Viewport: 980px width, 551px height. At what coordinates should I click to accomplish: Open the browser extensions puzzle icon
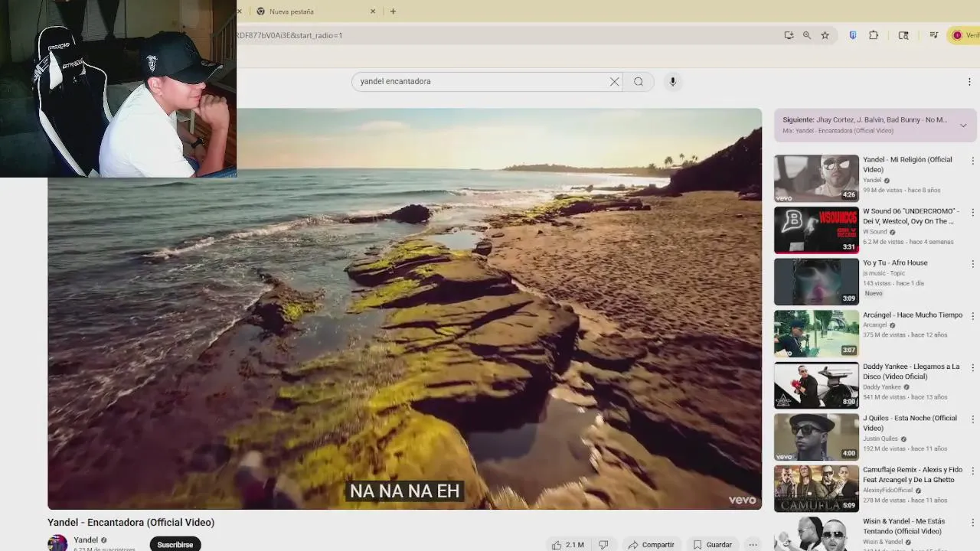pos(874,35)
